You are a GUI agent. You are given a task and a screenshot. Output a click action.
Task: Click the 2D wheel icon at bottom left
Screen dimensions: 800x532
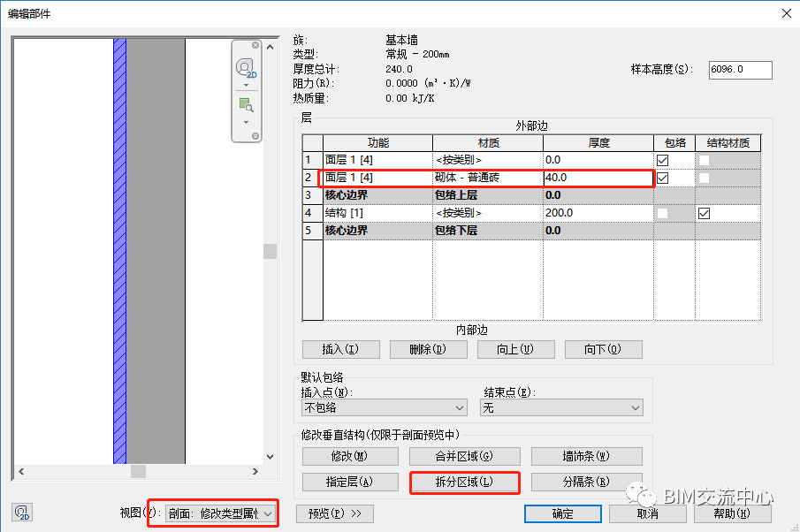[x=22, y=512]
